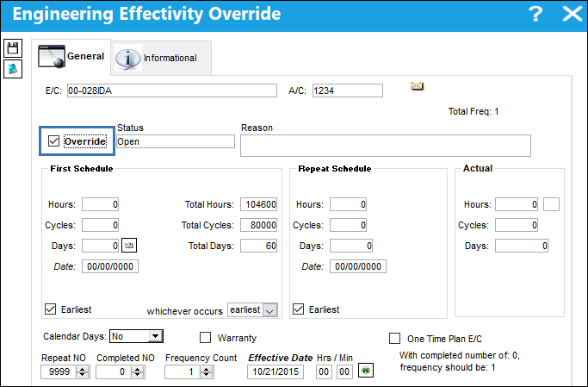This screenshot has width=588, height=387.
Task: Click the first Hrs / Min field
Action: point(324,371)
